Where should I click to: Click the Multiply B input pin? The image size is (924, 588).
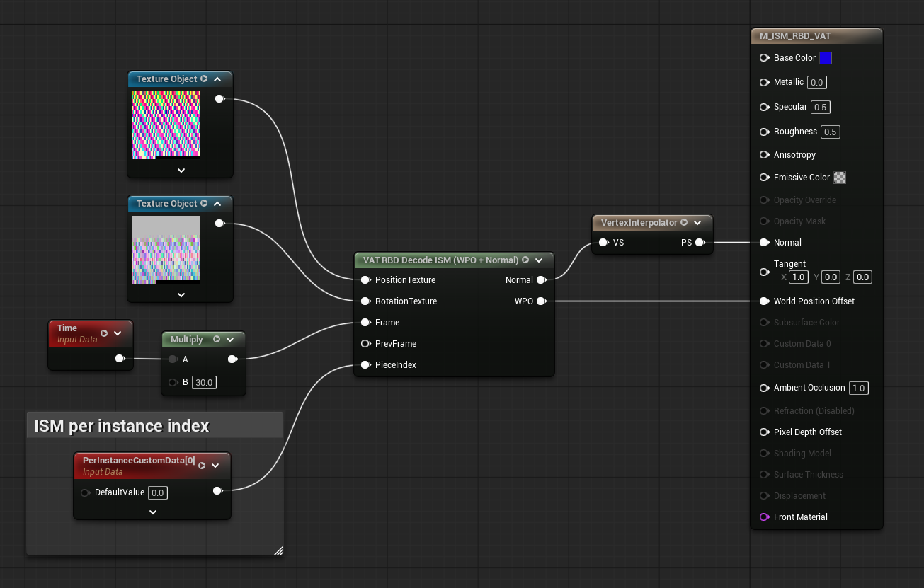pos(173,383)
